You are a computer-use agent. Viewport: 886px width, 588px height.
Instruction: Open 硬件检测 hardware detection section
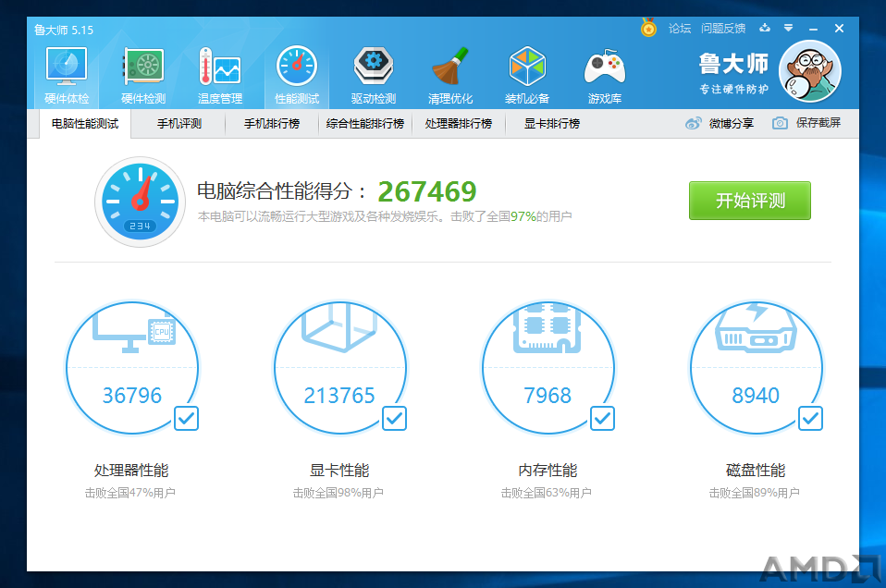143,76
